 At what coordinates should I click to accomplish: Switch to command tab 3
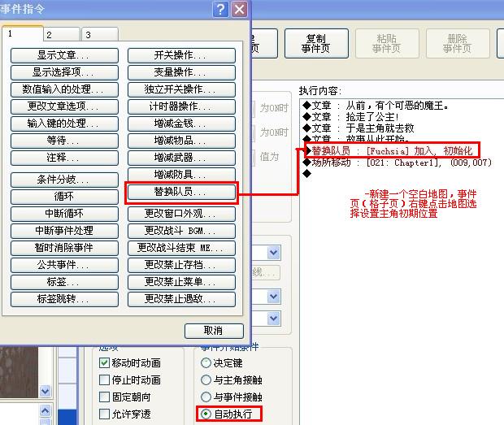(x=100, y=35)
